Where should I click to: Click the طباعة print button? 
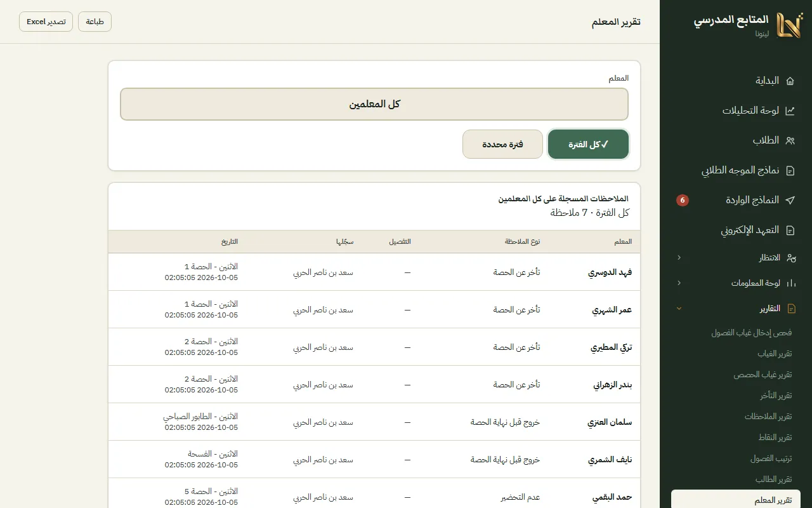click(x=95, y=22)
